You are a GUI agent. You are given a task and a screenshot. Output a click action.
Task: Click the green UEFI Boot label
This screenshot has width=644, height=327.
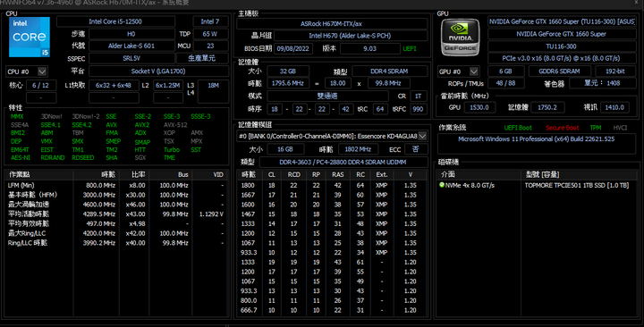pos(518,128)
